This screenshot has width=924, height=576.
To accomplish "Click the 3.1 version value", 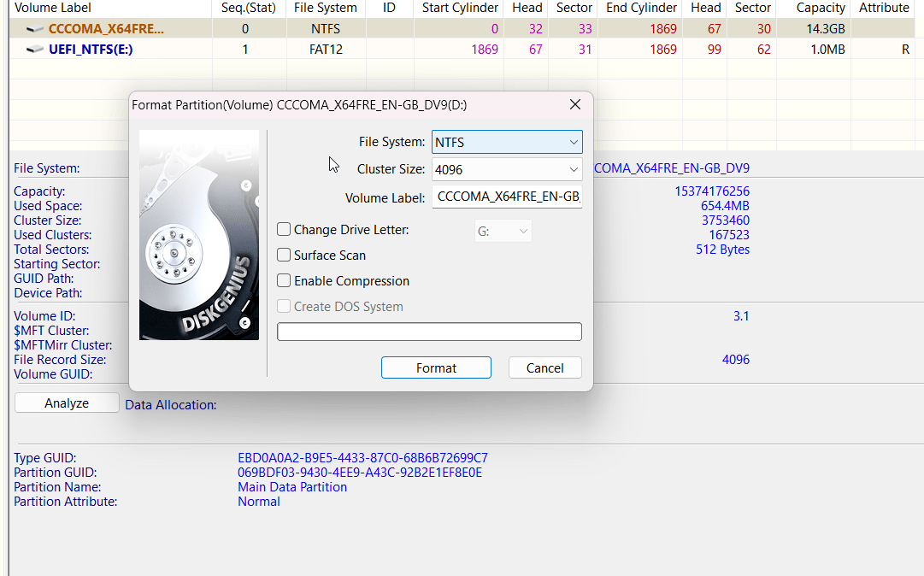I will click(x=741, y=316).
